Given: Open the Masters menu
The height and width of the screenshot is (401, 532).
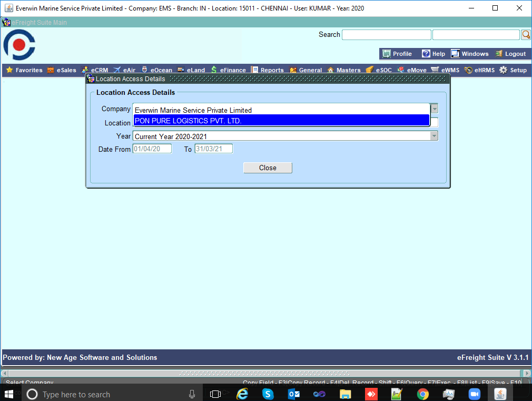Looking at the screenshot, I should pyautogui.click(x=344, y=70).
